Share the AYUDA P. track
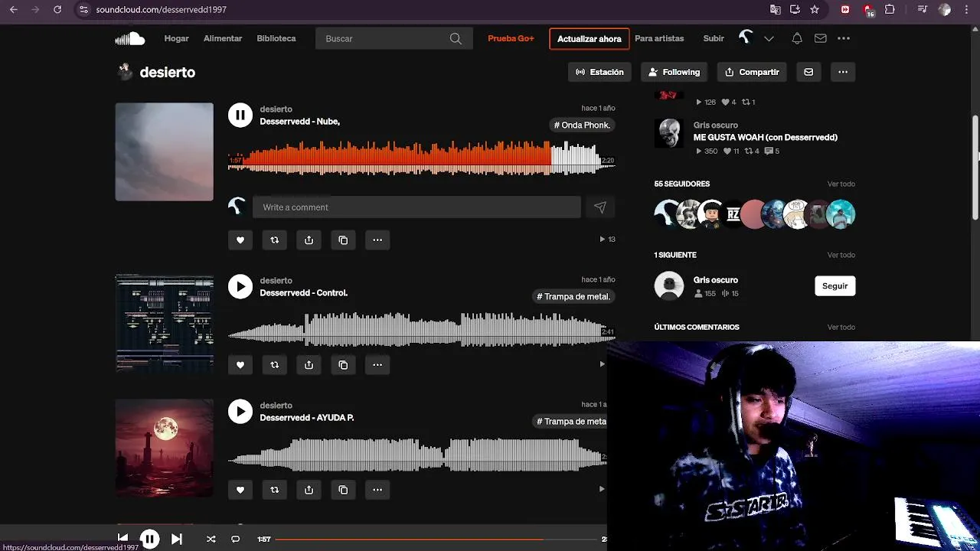Image resolution: width=980 pixels, height=551 pixels. click(309, 490)
